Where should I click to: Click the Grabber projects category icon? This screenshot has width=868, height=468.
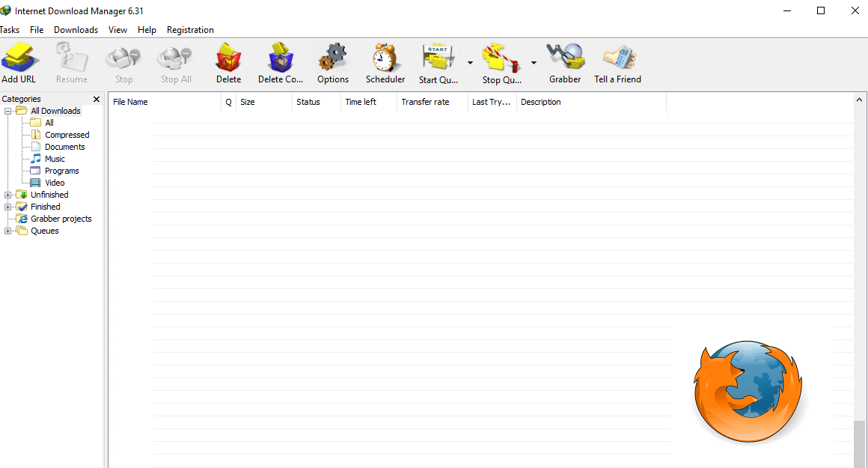pyautogui.click(x=22, y=219)
